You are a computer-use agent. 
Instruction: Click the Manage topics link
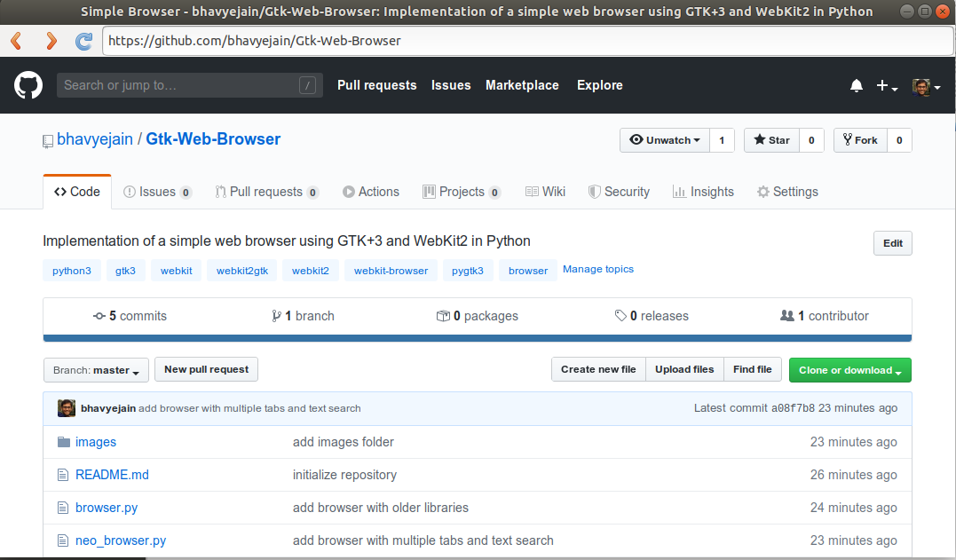598,269
